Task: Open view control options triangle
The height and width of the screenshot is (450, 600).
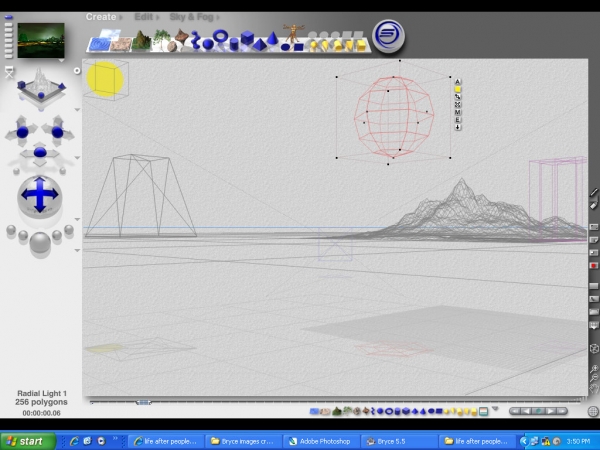Action: [77, 110]
